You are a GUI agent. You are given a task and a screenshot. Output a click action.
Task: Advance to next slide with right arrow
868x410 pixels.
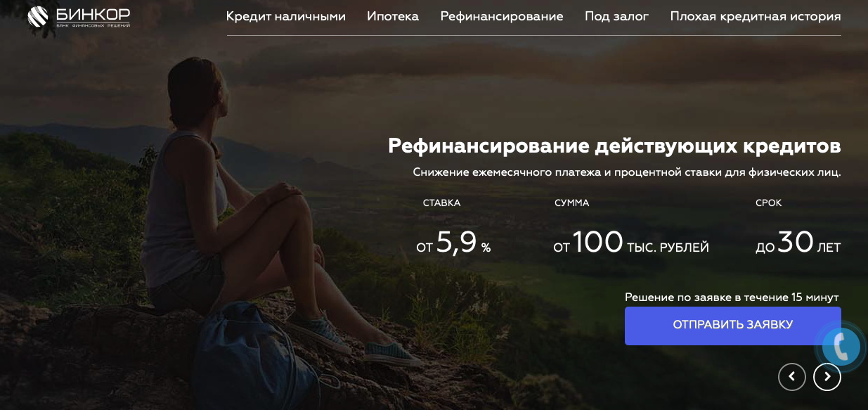[x=827, y=377]
